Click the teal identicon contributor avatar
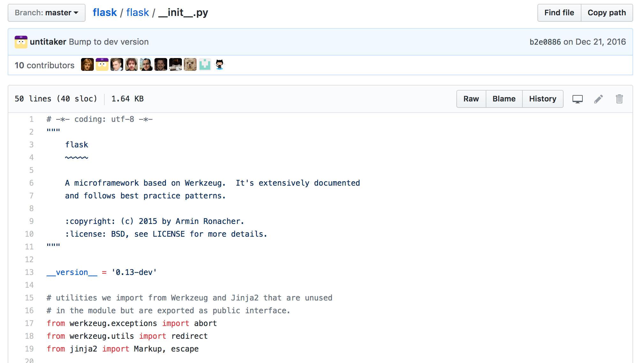 pos(205,65)
